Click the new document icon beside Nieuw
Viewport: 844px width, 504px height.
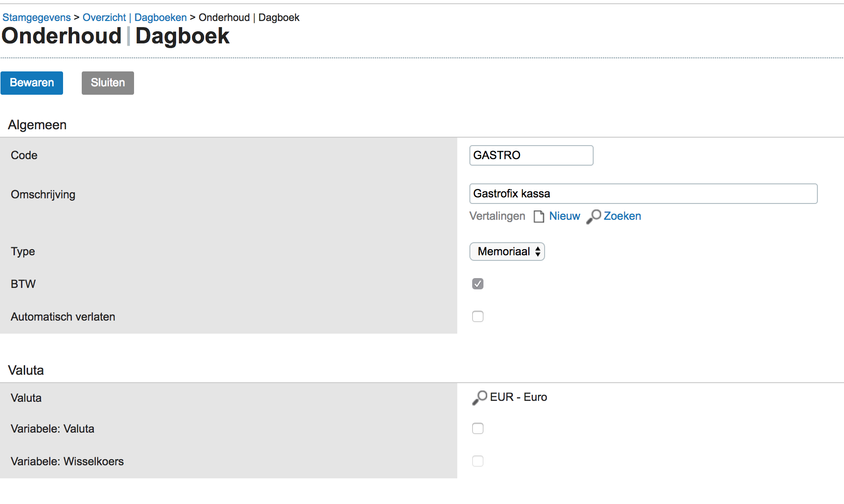[x=539, y=217]
